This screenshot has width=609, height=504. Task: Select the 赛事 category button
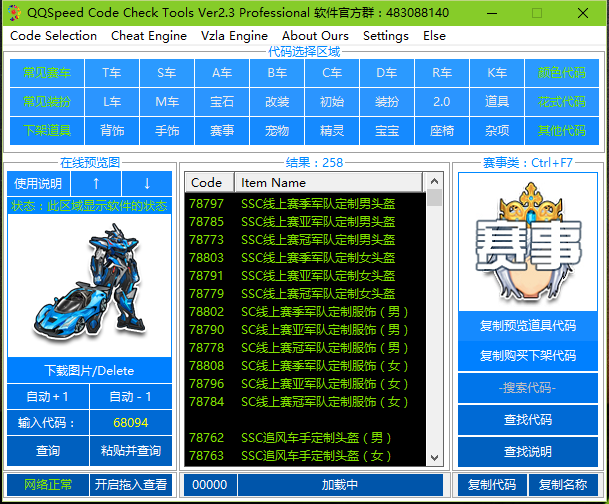(222, 131)
